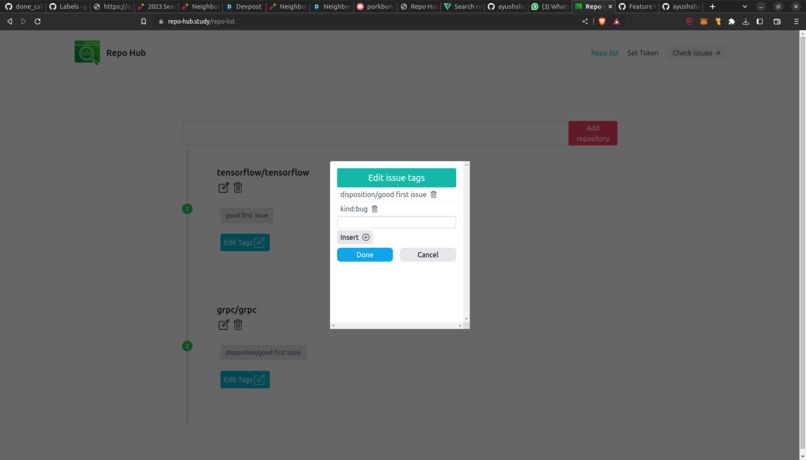
Task: Confirm tag edits with Done button
Action: (x=364, y=254)
